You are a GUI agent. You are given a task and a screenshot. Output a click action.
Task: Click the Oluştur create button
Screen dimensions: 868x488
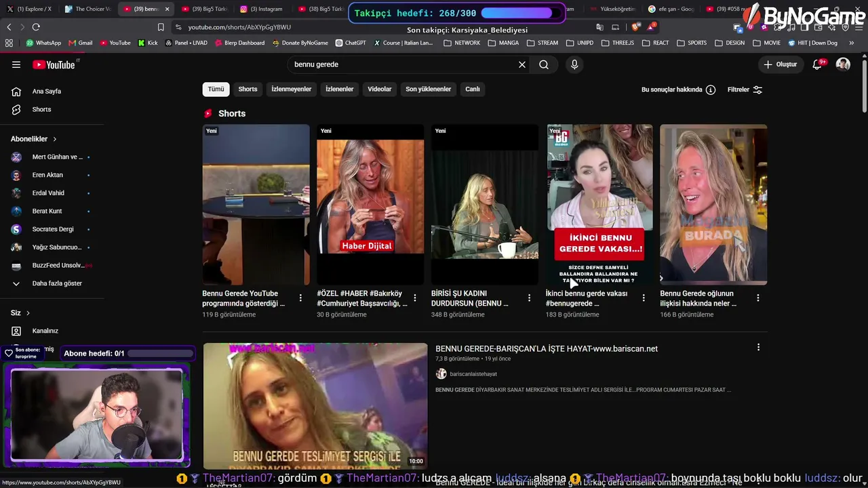[781, 64]
